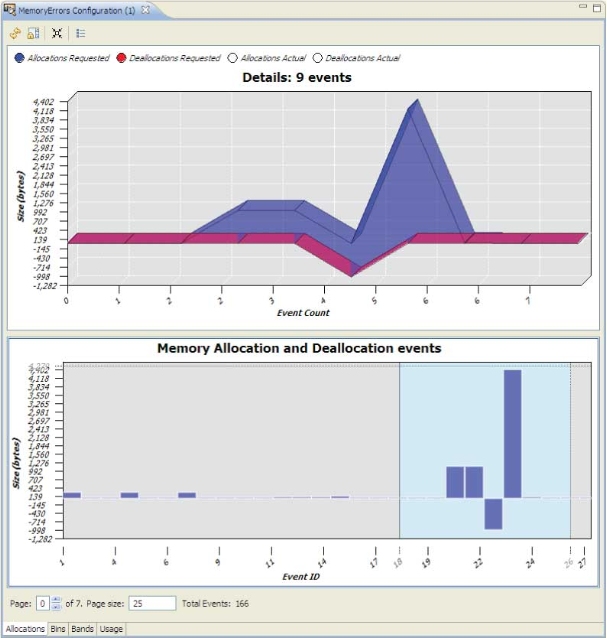
Task: Click the zoom-to-fit toolbar icon
Action: point(57,32)
